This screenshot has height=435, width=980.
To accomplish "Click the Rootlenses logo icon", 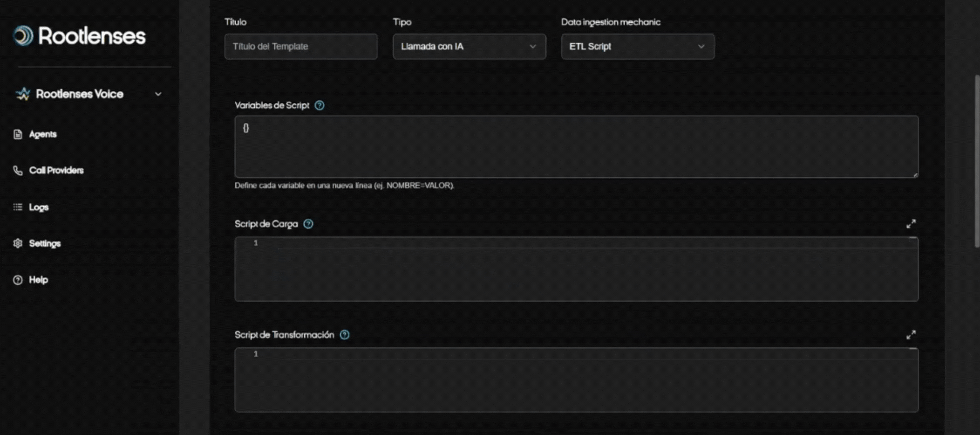I will pyautogui.click(x=23, y=36).
